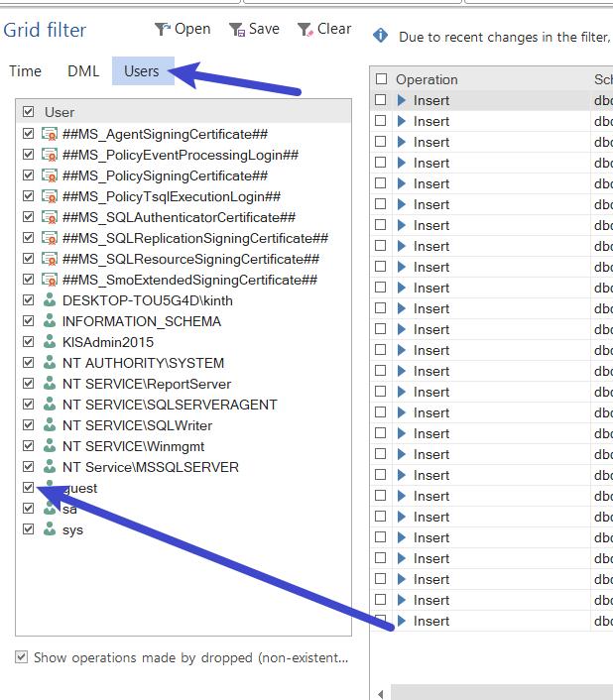Uncheck ##MS_AgentSigningCertificate## user

[28, 134]
